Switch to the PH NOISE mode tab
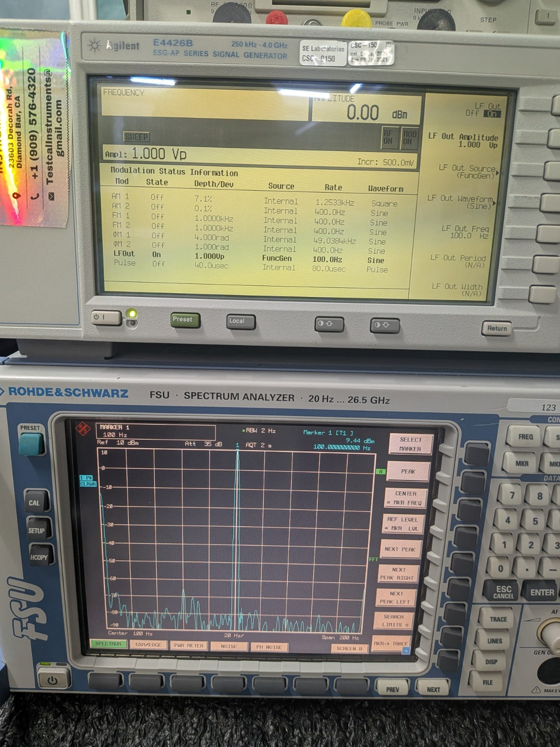Viewport: 560px width, 747px height. [x=269, y=647]
